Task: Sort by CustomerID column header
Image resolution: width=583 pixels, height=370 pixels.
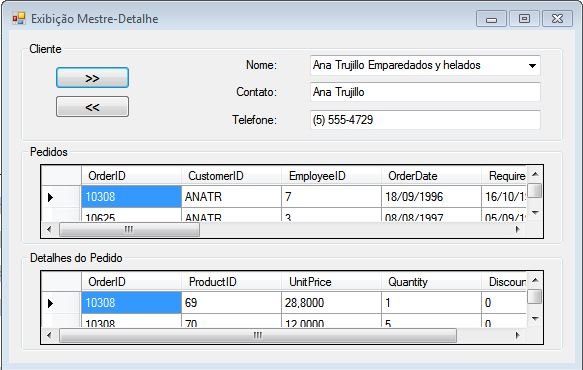Action: [x=231, y=176]
